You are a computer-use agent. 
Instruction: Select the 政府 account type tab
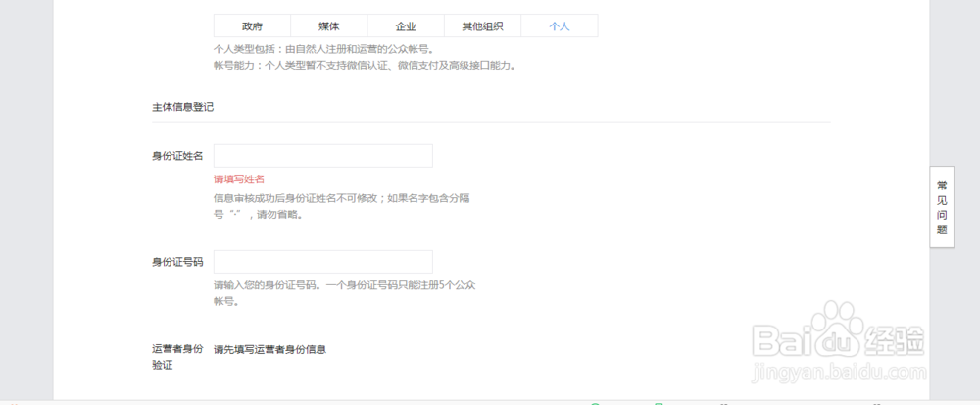point(253,26)
